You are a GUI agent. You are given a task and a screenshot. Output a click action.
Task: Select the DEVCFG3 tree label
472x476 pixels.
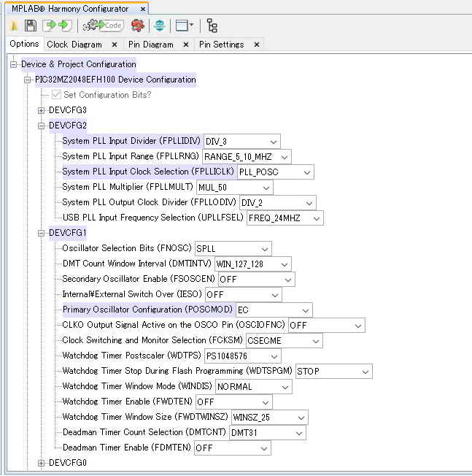(68, 110)
